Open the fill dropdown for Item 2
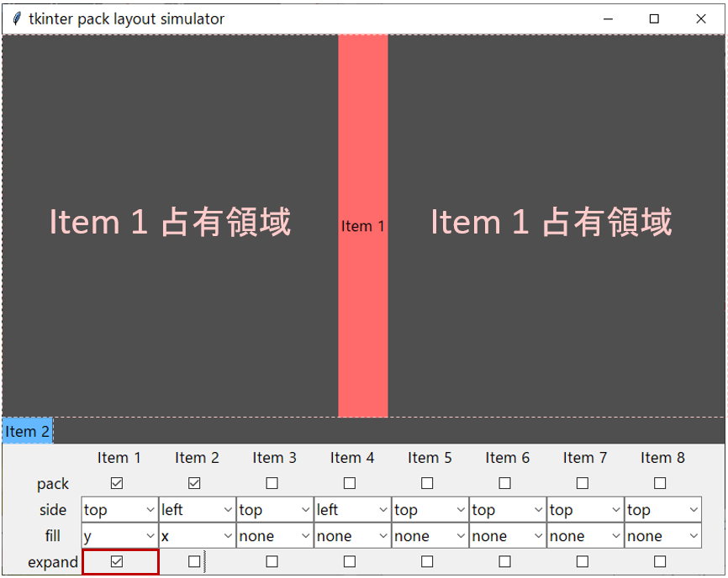The image size is (728, 578). 198,535
